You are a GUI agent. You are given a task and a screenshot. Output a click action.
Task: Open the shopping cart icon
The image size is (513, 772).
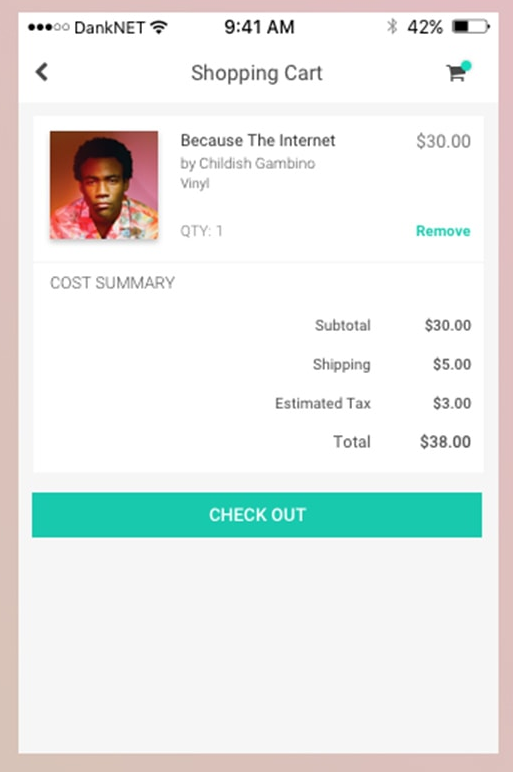pos(456,73)
